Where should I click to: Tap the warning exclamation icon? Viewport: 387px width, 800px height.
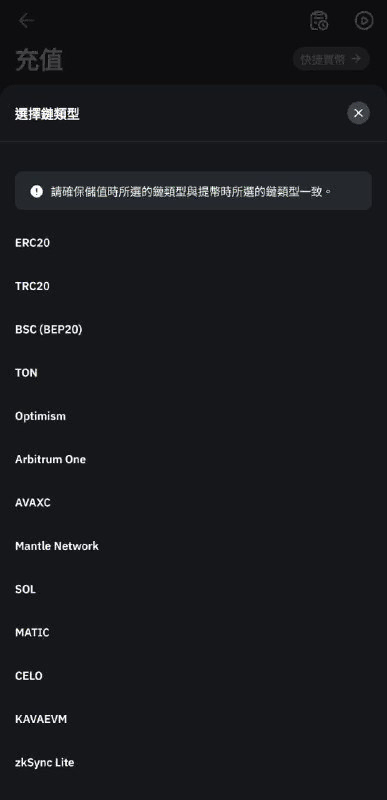(x=37, y=191)
